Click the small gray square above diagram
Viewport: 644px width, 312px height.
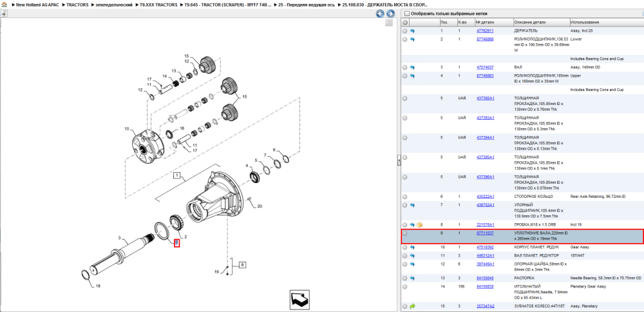(388, 23)
